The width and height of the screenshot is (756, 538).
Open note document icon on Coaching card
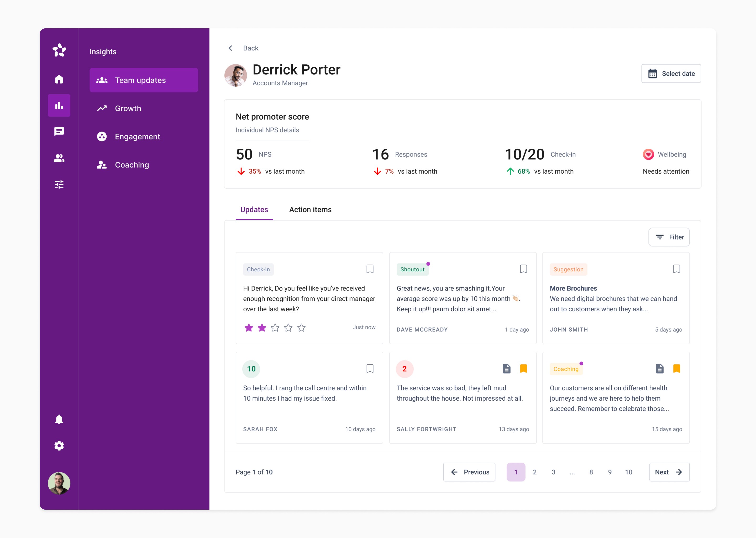[659, 368]
